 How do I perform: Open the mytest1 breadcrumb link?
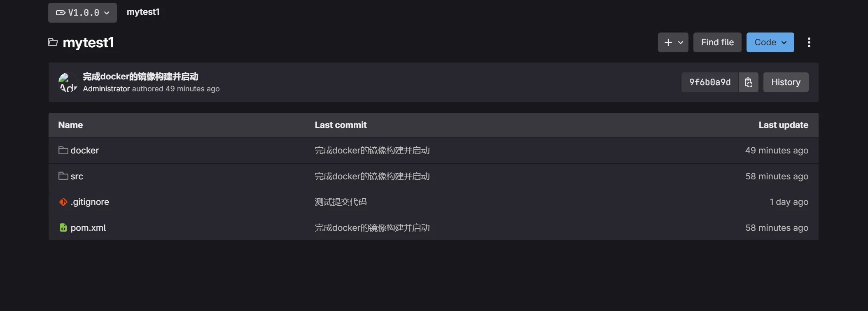pos(143,12)
